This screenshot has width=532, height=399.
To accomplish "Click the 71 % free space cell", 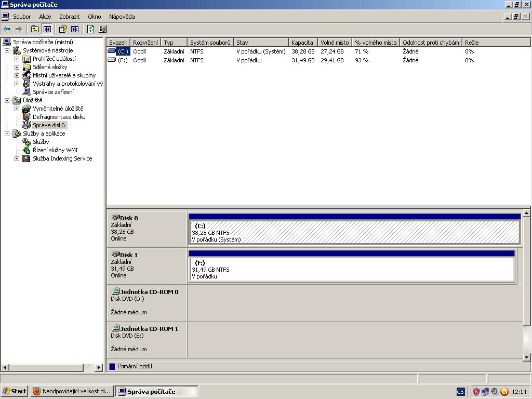I will pyautogui.click(x=362, y=51).
